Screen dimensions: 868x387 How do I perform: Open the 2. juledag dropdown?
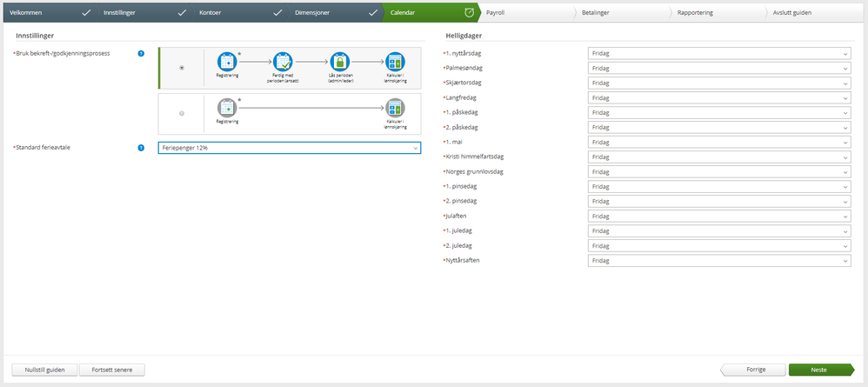point(719,246)
